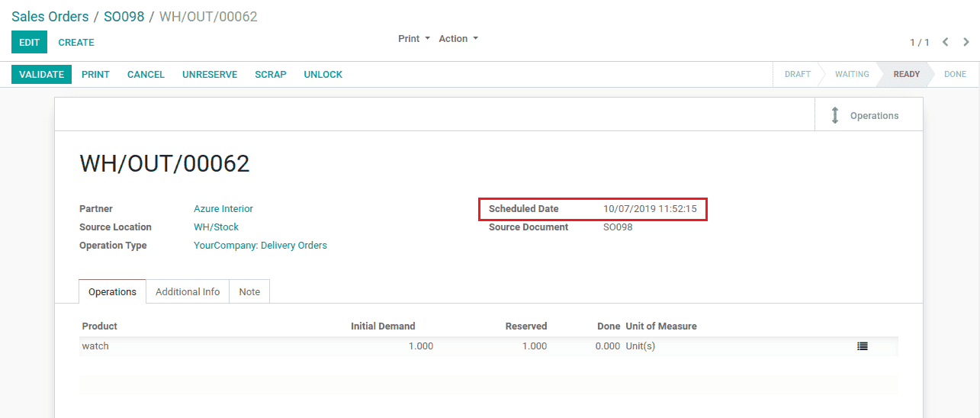Click the SCRAP button
This screenshot has height=418, width=980.
(x=271, y=75)
